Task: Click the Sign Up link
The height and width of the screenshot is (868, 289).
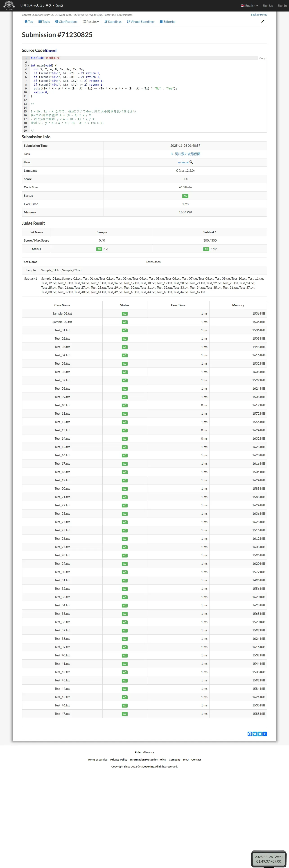Action: pos(267,6)
